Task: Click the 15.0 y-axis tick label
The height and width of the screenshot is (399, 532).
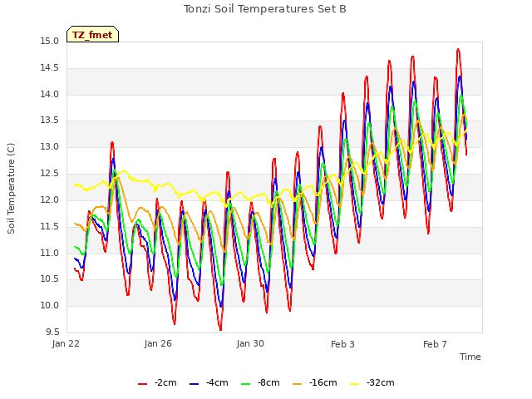Action: tap(50, 42)
